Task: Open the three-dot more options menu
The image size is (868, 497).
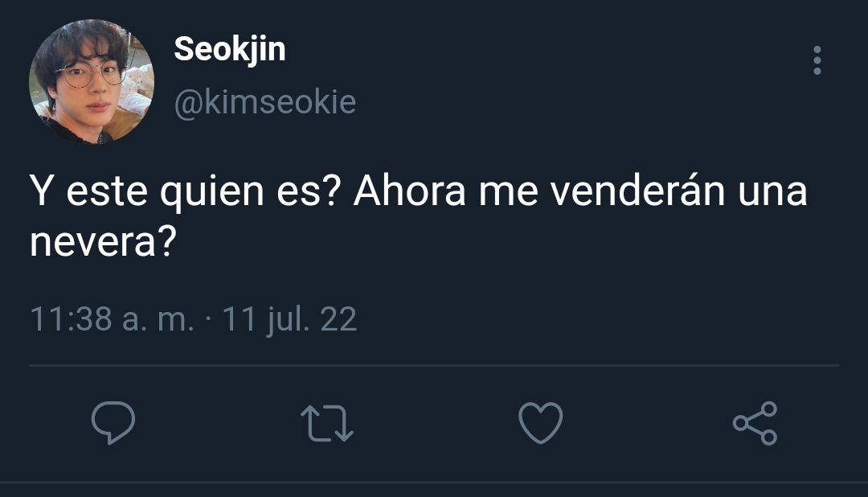Action: coord(817,60)
